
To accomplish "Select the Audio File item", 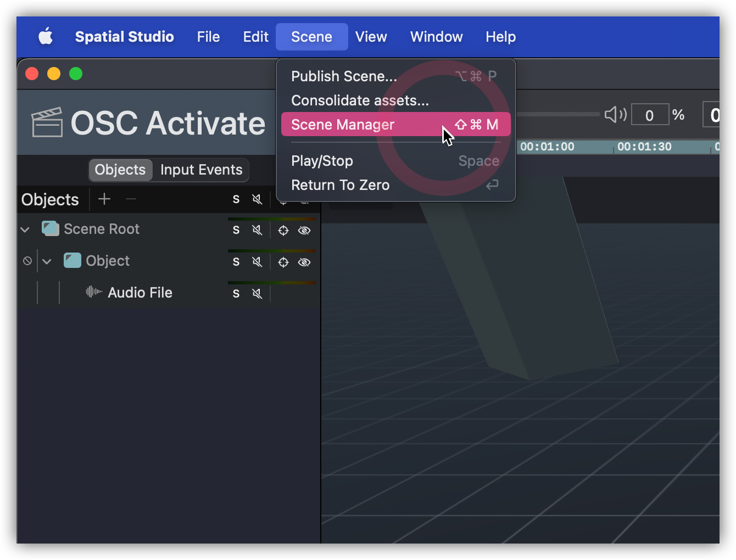I will click(140, 293).
